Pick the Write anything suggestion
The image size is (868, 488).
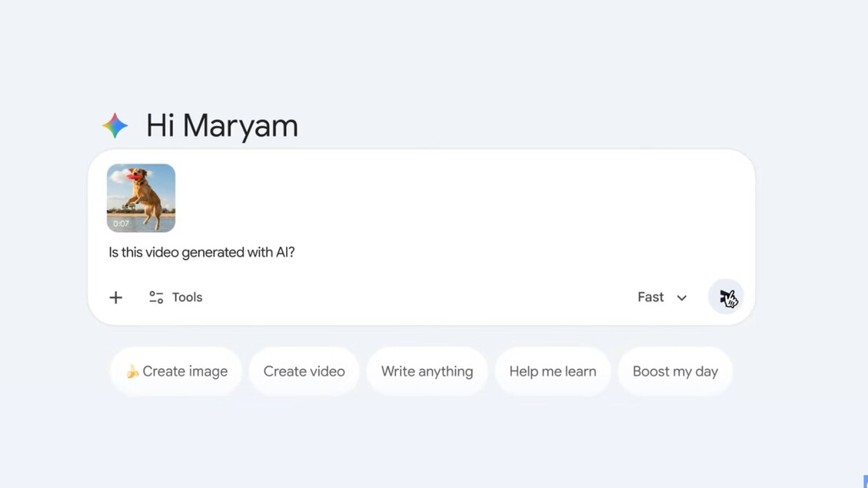point(427,372)
